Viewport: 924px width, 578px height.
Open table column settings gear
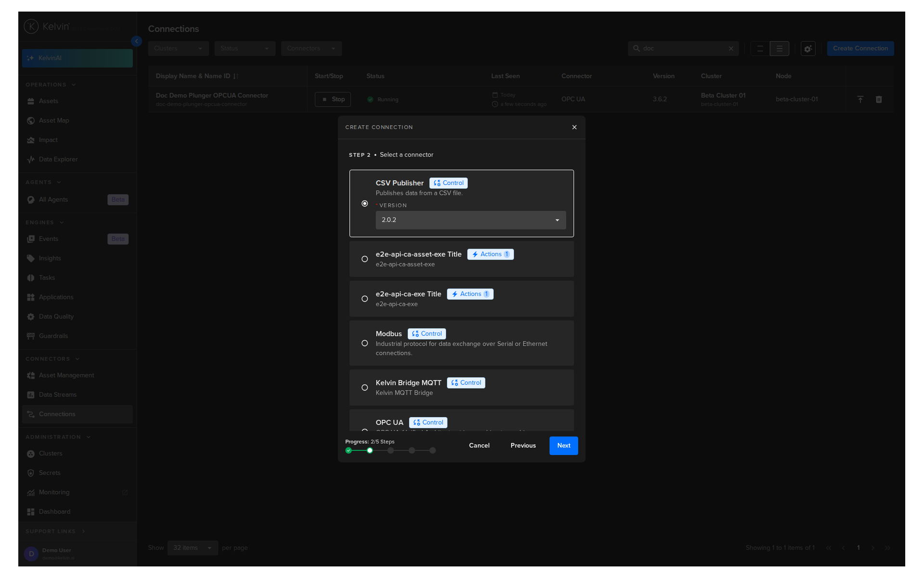point(808,49)
